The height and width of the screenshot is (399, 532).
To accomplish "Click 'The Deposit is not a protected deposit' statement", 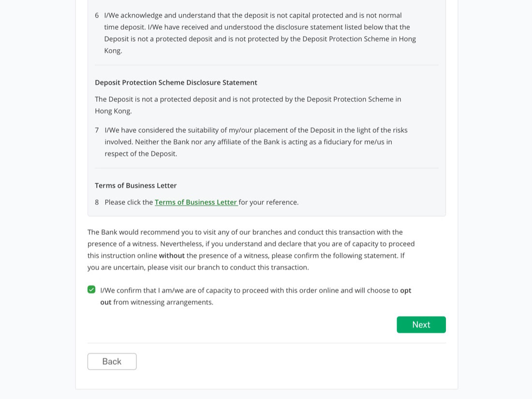I will [248, 105].
